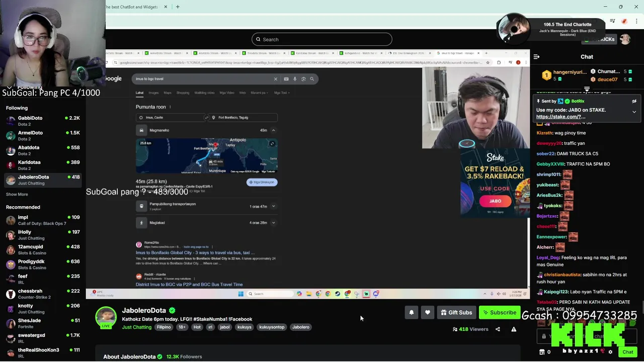Expand the map fullscreen icon
644x362 pixels.
[x=272, y=144]
